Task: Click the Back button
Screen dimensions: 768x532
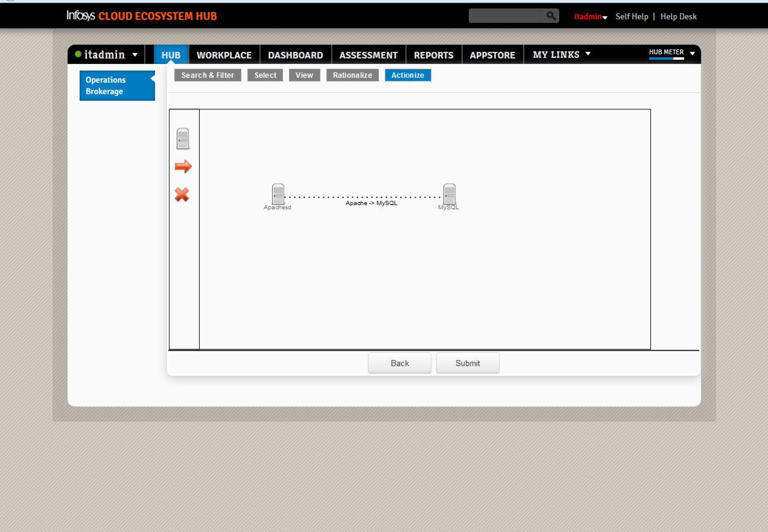Action: point(400,363)
